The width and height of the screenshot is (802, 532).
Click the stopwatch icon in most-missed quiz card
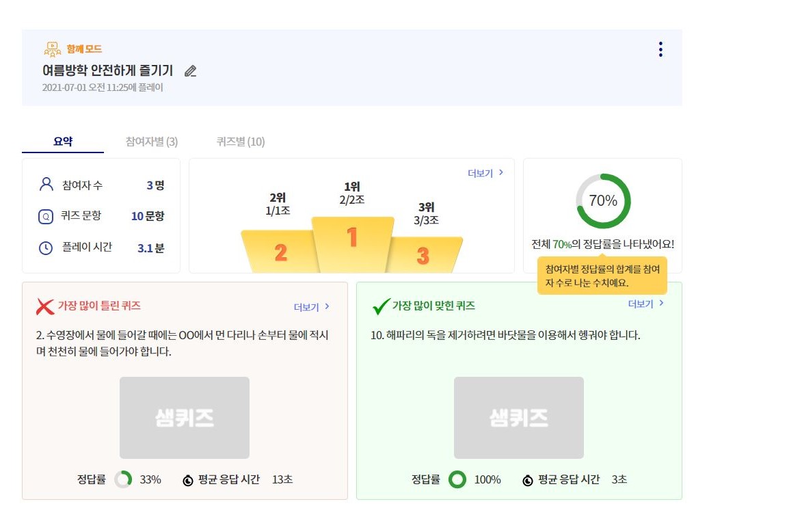[x=188, y=480]
